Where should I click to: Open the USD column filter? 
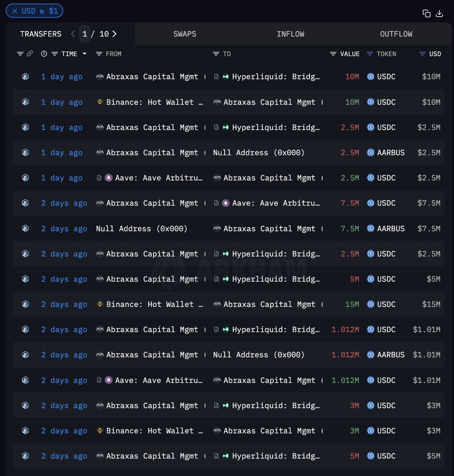pos(423,54)
